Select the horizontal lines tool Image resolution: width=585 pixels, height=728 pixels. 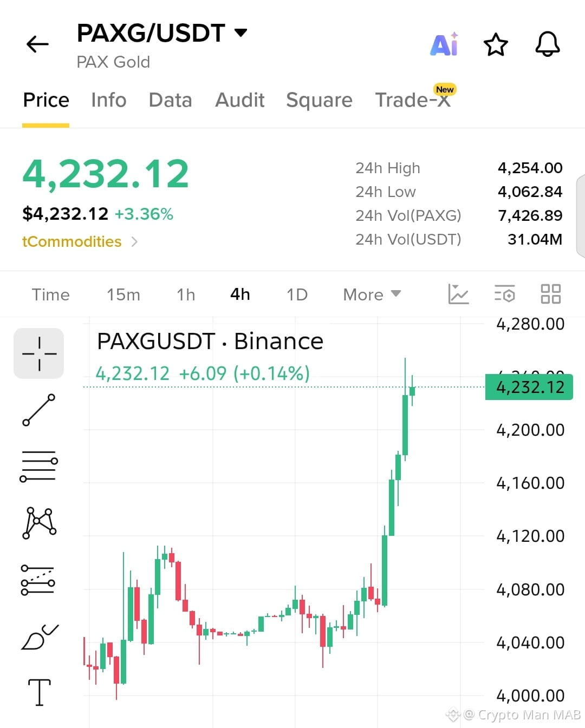[39, 466]
